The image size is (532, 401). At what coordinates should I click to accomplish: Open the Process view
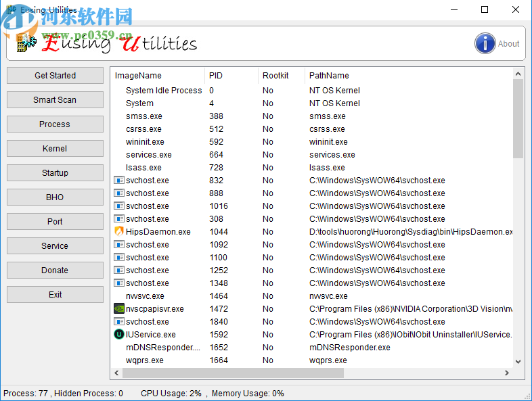click(x=55, y=124)
